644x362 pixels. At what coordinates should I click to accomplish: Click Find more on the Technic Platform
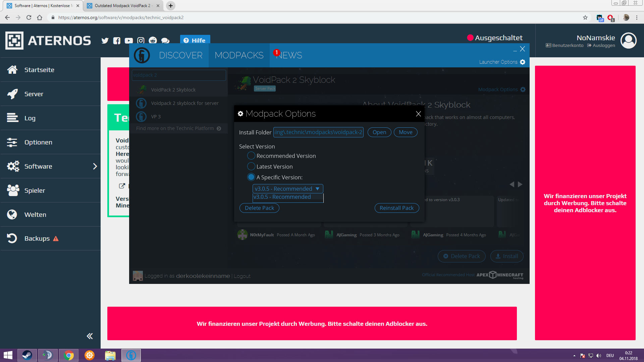[x=178, y=128]
